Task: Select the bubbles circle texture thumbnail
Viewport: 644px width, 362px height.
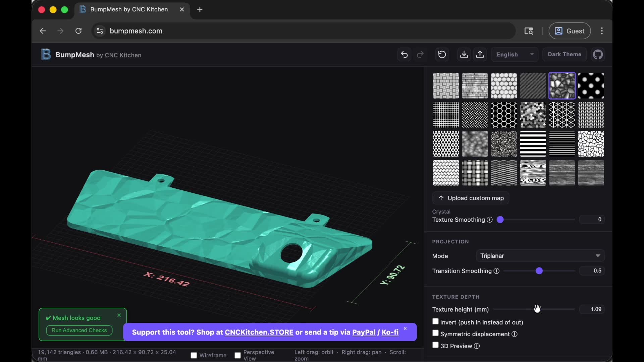Action: click(504, 86)
